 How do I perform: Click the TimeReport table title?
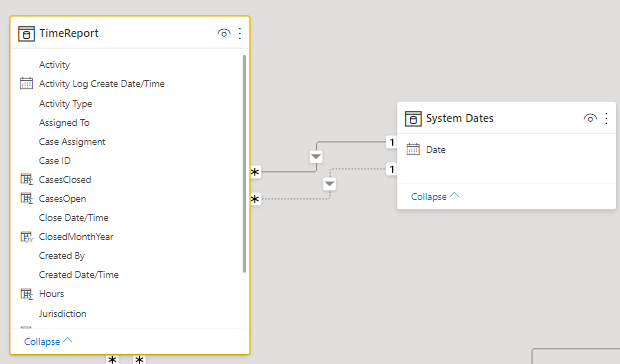pos(69,34)
